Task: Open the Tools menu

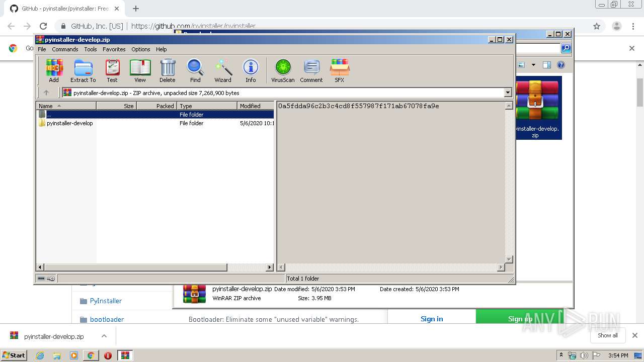Action: point(91,49)
